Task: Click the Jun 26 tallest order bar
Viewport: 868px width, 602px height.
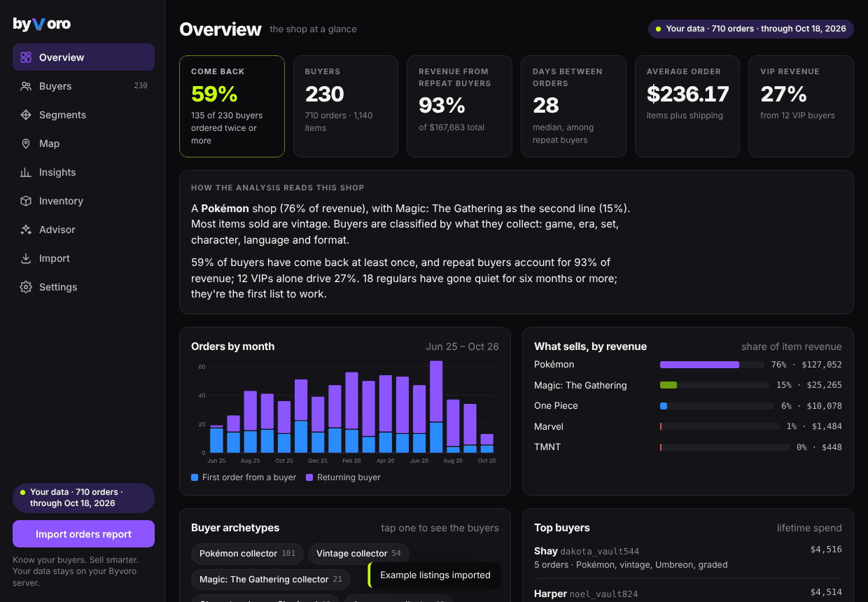Action: pyautogui.click(x=436, y=407)
